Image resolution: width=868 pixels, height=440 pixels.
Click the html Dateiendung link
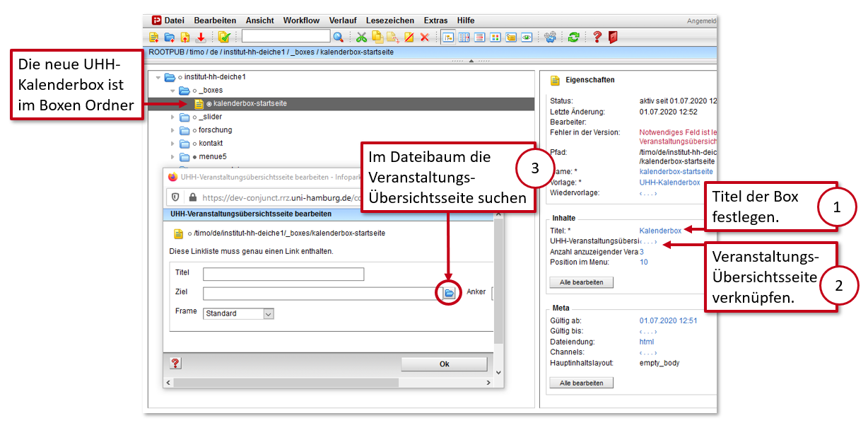[x=646, y=342]
